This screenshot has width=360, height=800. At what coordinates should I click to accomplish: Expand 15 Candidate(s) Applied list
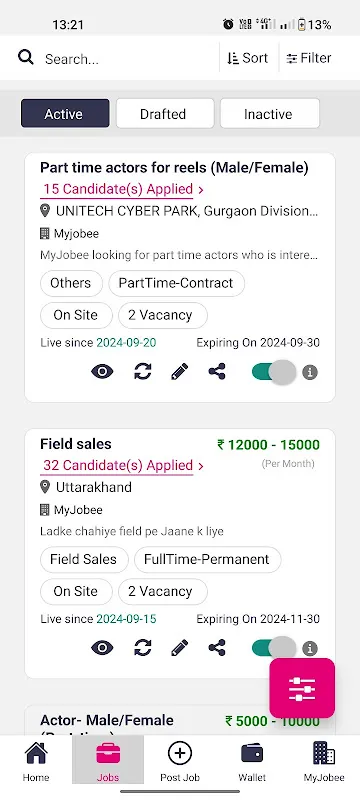click(x=123, y=189)
